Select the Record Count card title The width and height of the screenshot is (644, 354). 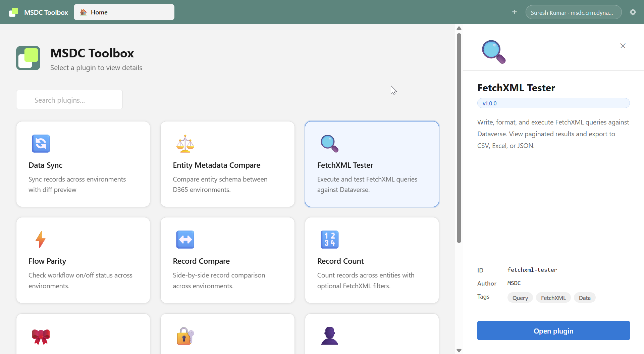pyautogui.click(x=340, y=261)
